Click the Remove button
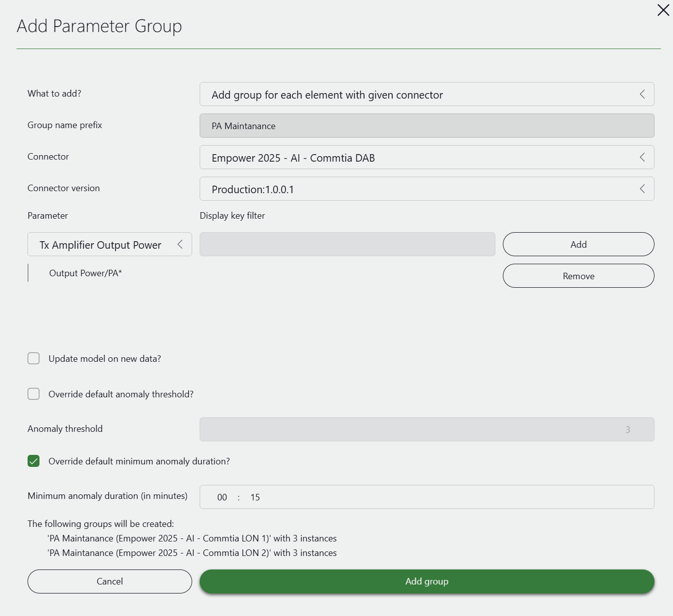The height and width of the screenshot is (616, 673). [x=578, y=276]
